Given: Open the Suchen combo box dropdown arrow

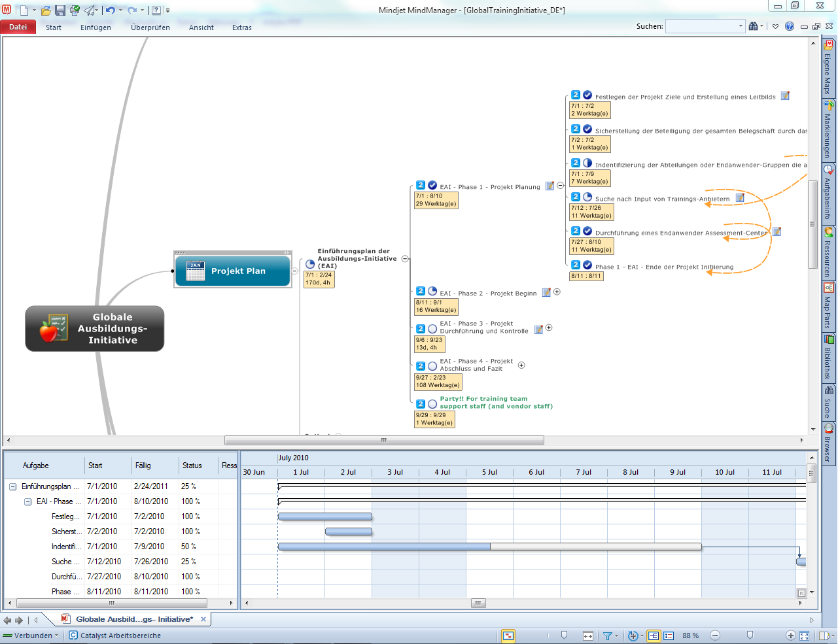Looking at the screenshot, I should (x=741, y=26).
